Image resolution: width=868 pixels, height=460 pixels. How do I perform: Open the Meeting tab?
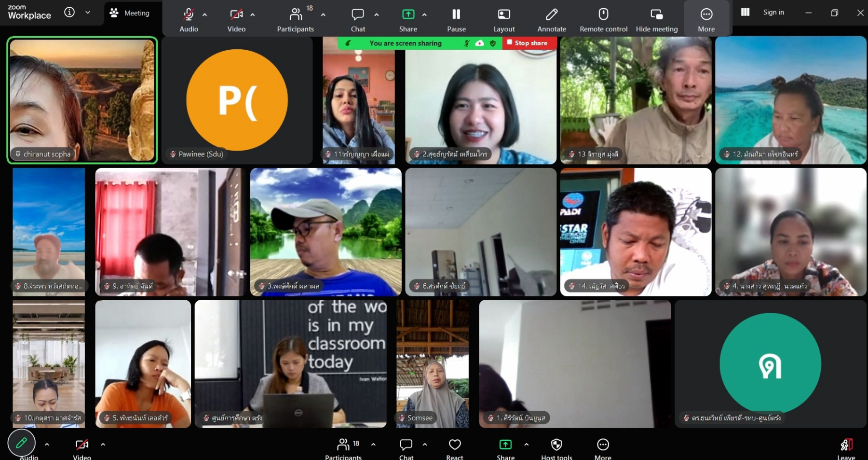(x=130, y=13)
